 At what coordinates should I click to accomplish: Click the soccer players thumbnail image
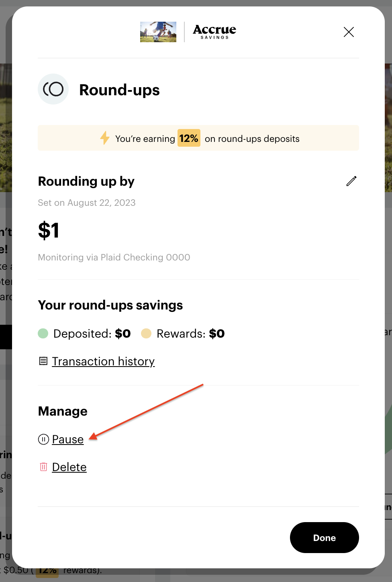pyautogui.click(x=158, y=32)
